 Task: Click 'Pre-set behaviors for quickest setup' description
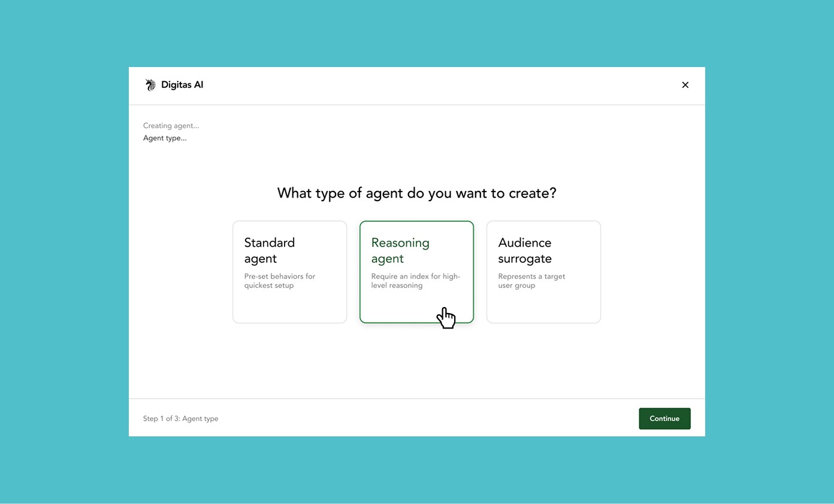pos(279,281)
